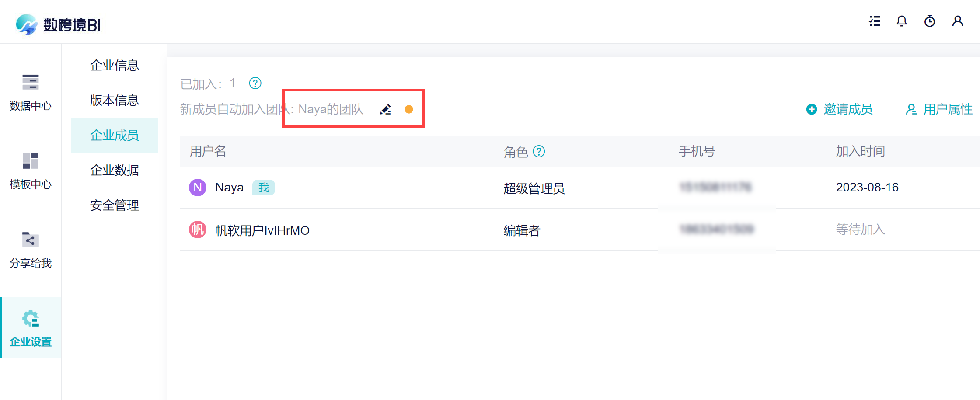Image resolution: width=980 pixels, height=400 pixels.
Task: Open the task list icon in header
Action: click(874, 21)
